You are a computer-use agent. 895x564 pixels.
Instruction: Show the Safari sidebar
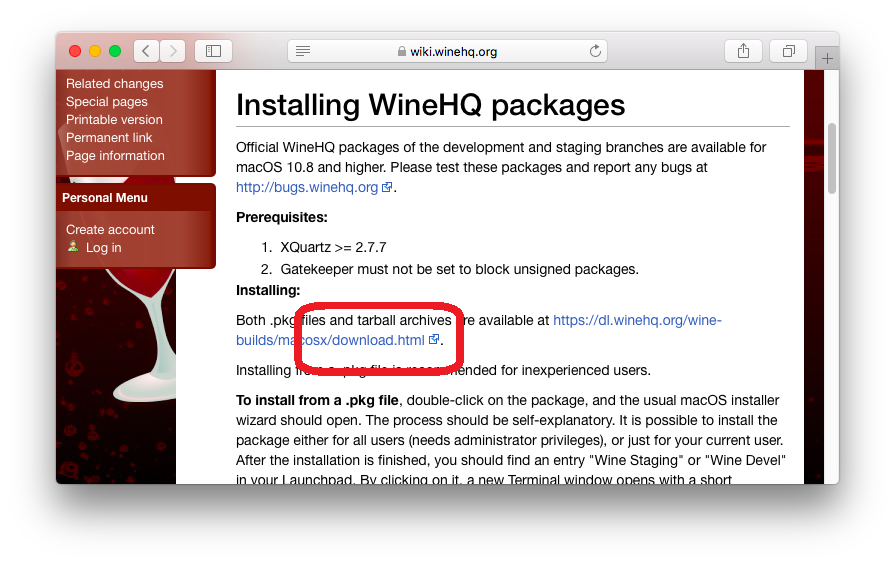point(213,51)
